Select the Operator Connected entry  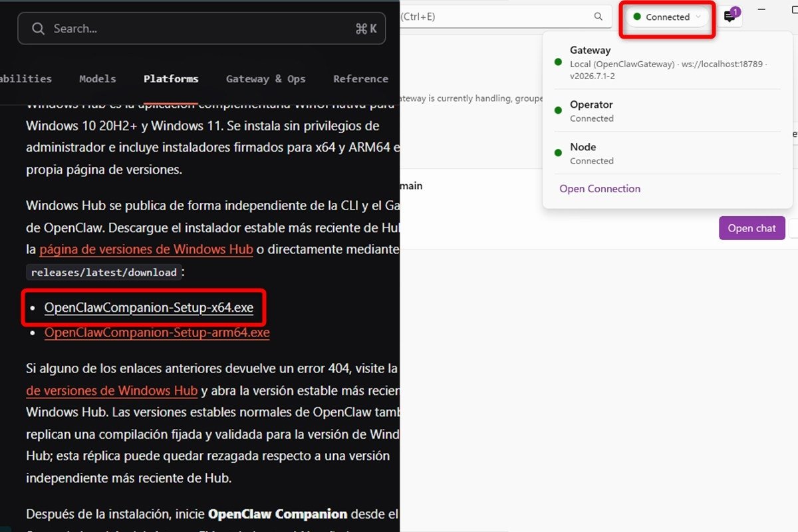667,111
